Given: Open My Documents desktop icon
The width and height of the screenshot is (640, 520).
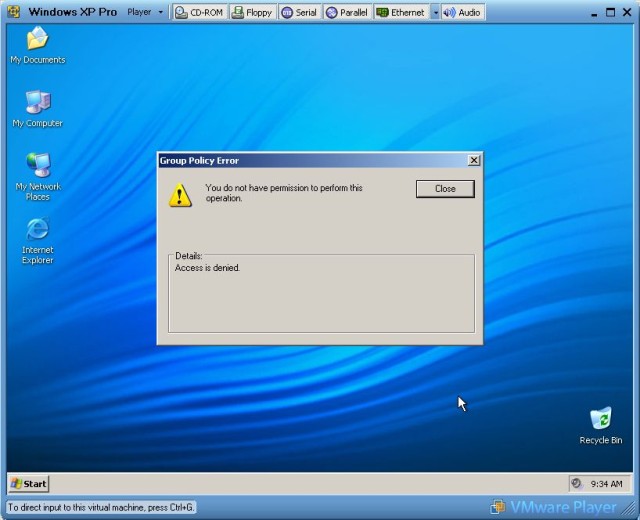Looking at the screenshot, I should pyautogui.click(x=38, y=45).
